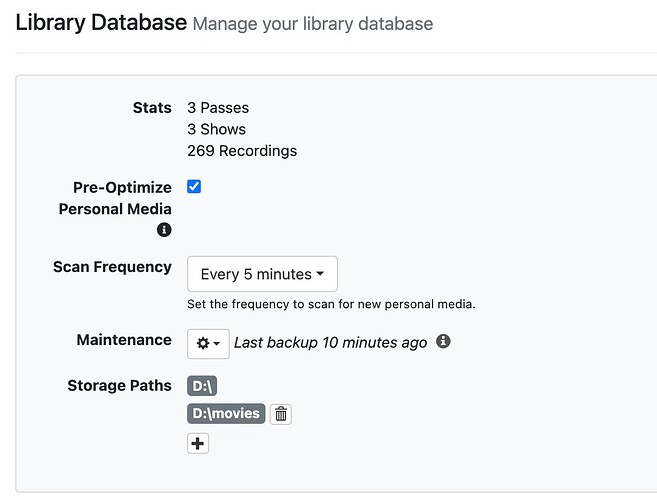Click the Storage Paths label
The image size is (657, 500).
pyautogui.click(x=119, y=385)
